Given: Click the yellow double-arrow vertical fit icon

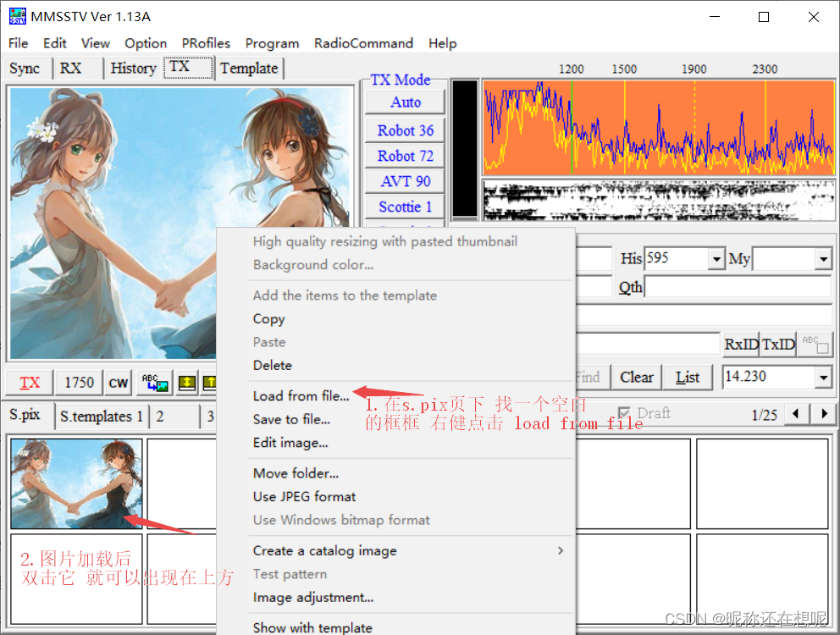Looking at the screenshot, I should click(x=187, y=383).
